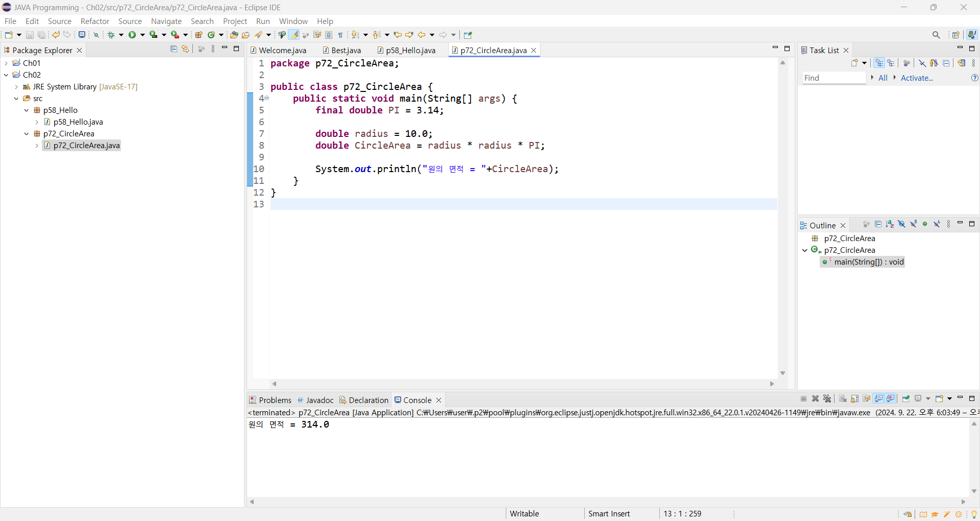Toggle Word Wrap in Console toolbar
This screenshot has width=980, height=521.
click(x=866, y=398)
